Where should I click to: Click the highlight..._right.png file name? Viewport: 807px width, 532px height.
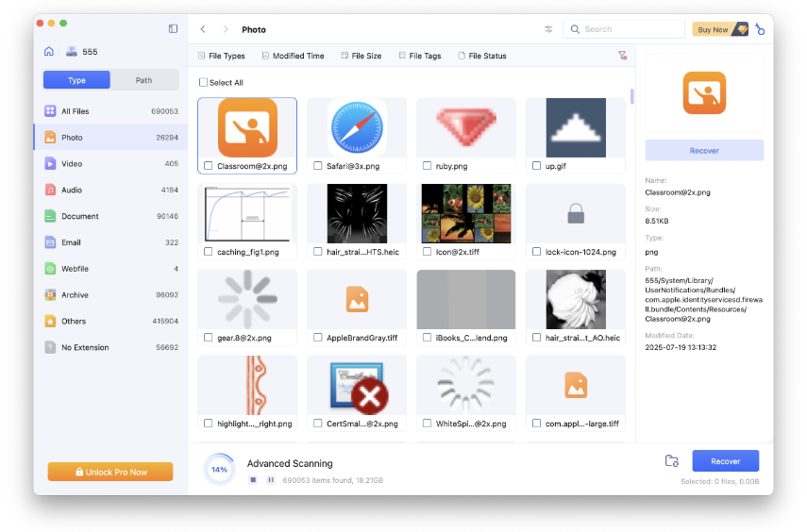254,424
